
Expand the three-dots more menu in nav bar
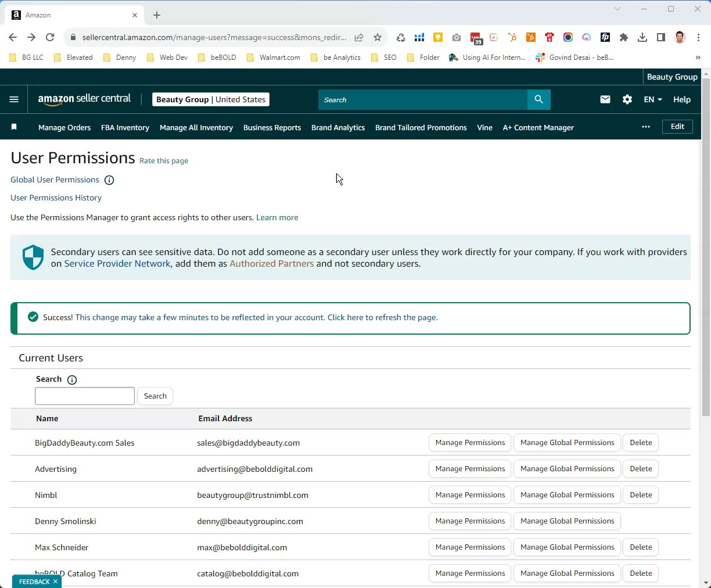(646, 127)
